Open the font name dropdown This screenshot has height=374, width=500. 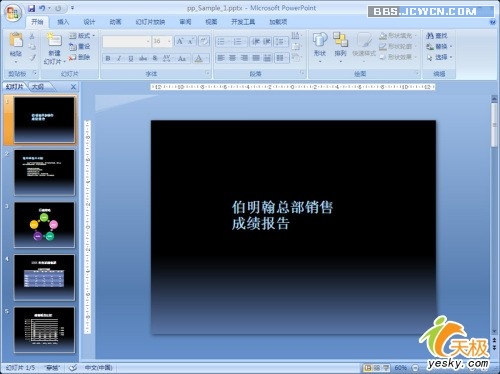(x=148, y=41)
